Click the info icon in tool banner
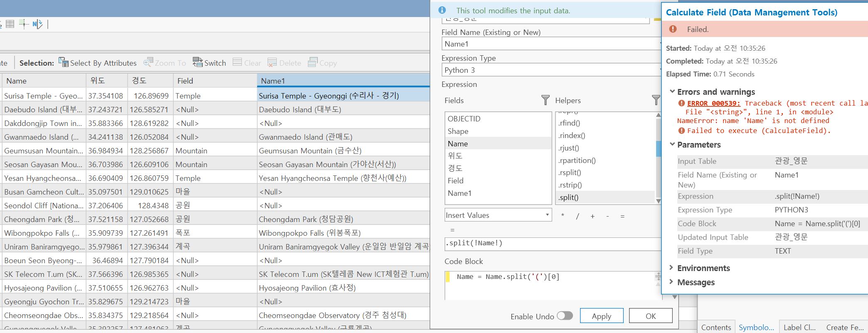 point(442,10)
